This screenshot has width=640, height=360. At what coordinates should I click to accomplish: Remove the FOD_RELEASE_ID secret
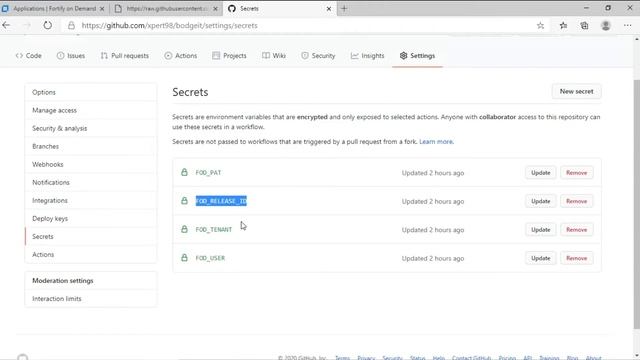(x=576, y=201)
